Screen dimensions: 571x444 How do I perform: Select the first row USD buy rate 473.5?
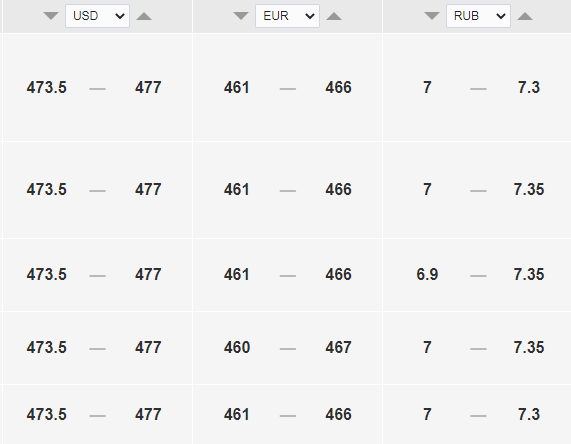tap(47, 88)
